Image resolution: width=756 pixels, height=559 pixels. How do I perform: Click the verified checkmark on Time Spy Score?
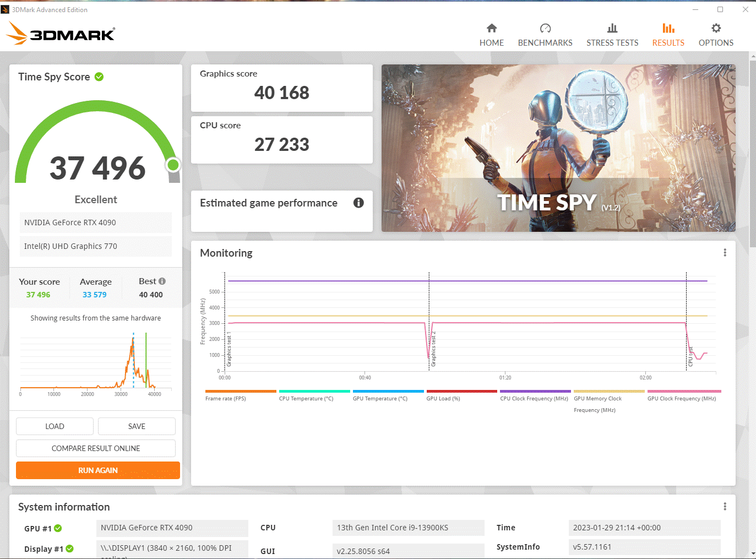point(99,77)
